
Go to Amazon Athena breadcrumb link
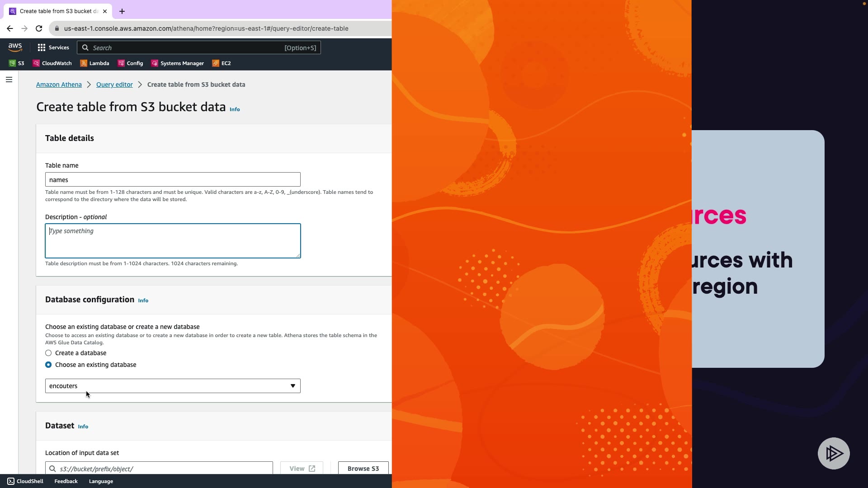pyautogui.click(x=59, y=84)
